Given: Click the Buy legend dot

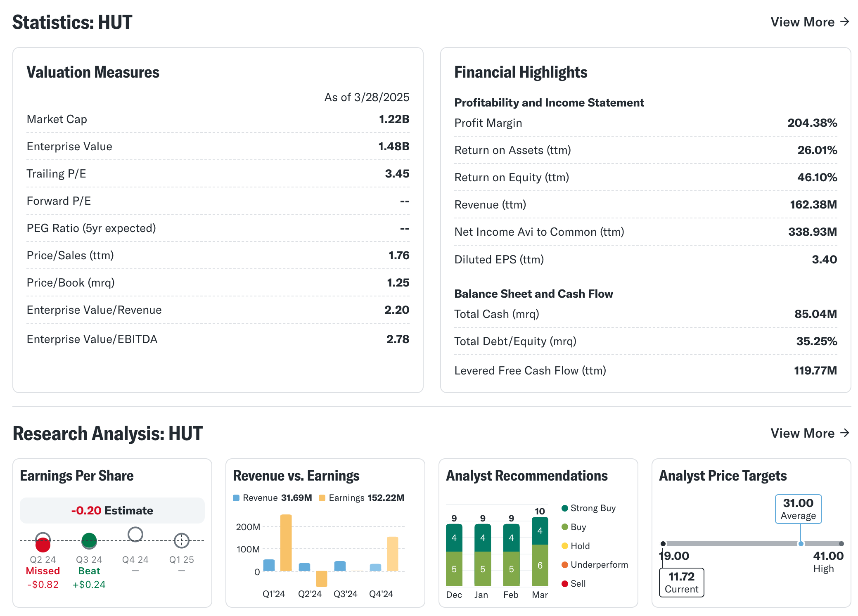Looking at the screenshot, I should 565,527.
